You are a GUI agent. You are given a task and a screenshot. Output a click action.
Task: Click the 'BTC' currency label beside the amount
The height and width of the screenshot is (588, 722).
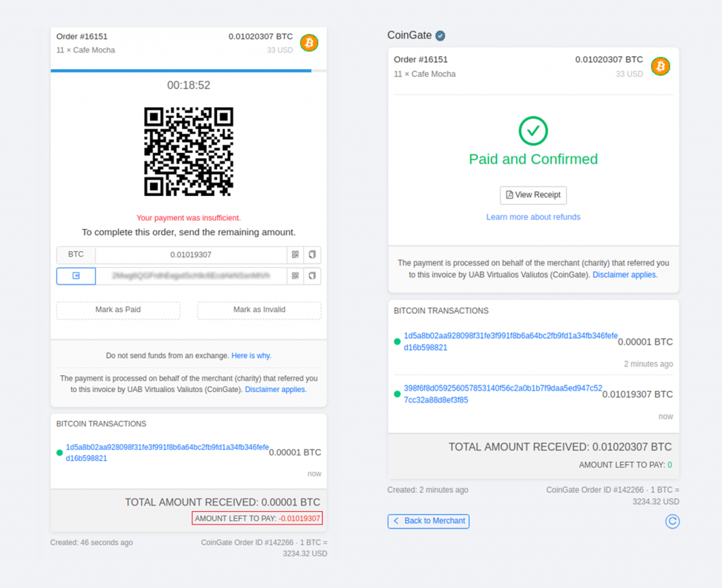(76, 255)
